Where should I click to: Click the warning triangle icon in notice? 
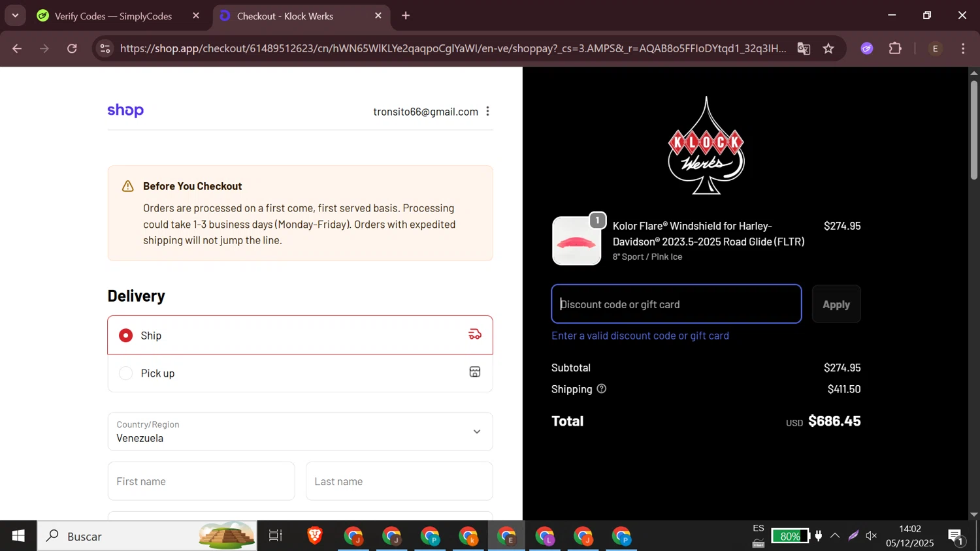coord(128,187)
